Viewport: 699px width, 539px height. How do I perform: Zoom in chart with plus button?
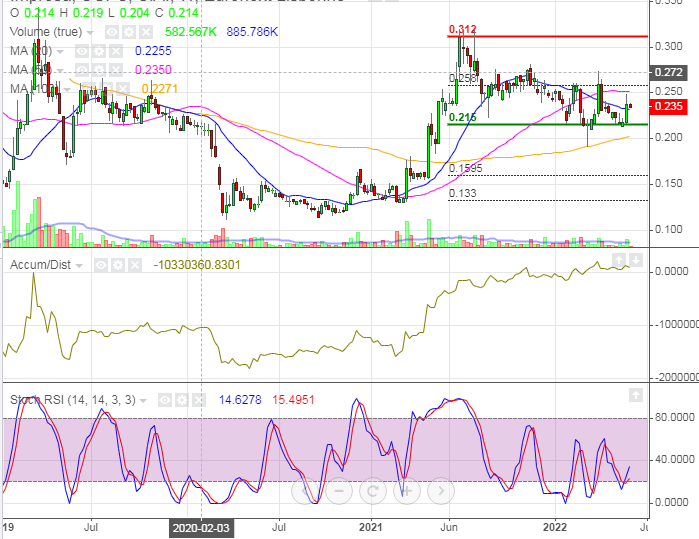pyautogui.click(x=407, y=491)
